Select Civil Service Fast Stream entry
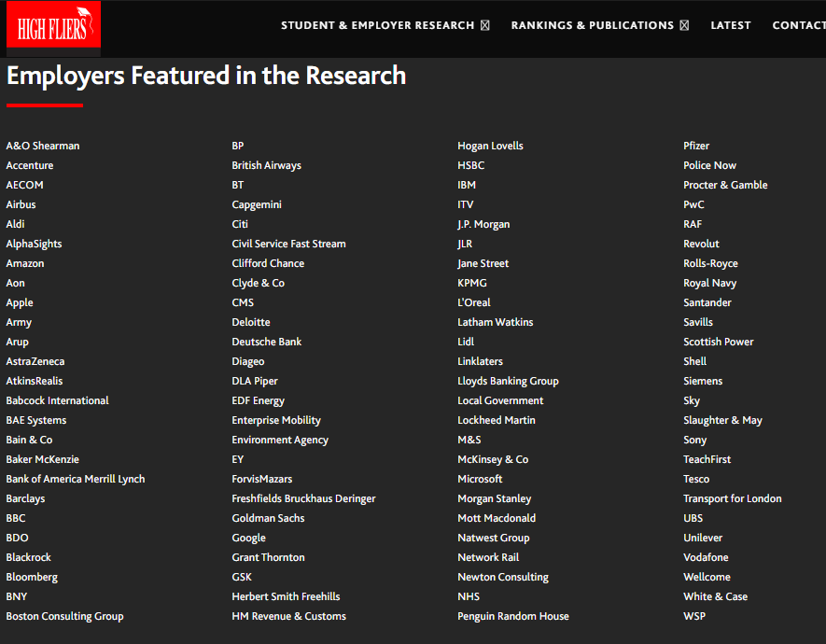 [288, 244]
